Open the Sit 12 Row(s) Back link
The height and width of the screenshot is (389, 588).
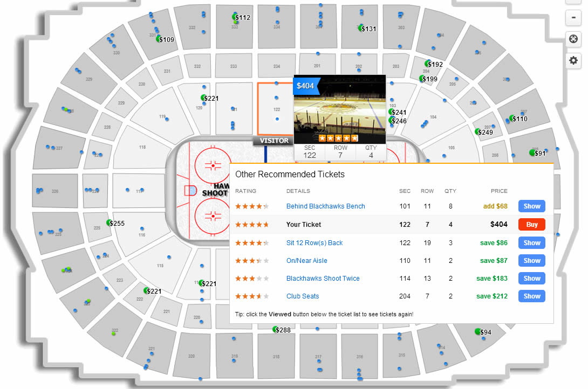click(314, 242)
